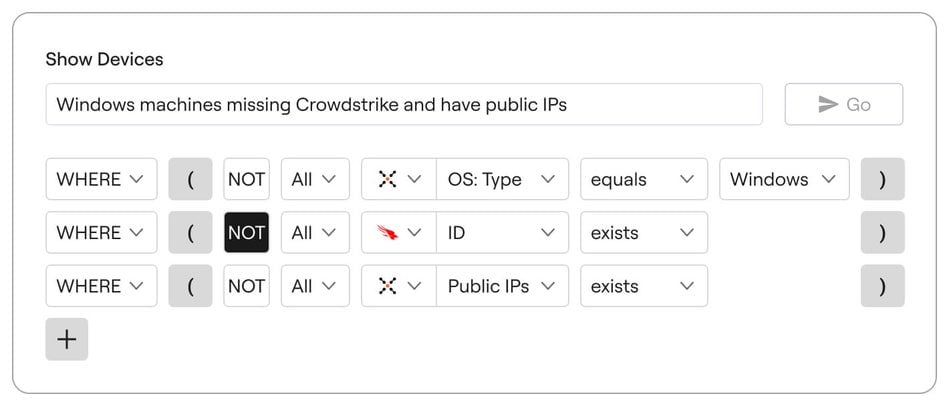
Task: Open the Public IPs field dropdown
Action: tap(502, 286)
